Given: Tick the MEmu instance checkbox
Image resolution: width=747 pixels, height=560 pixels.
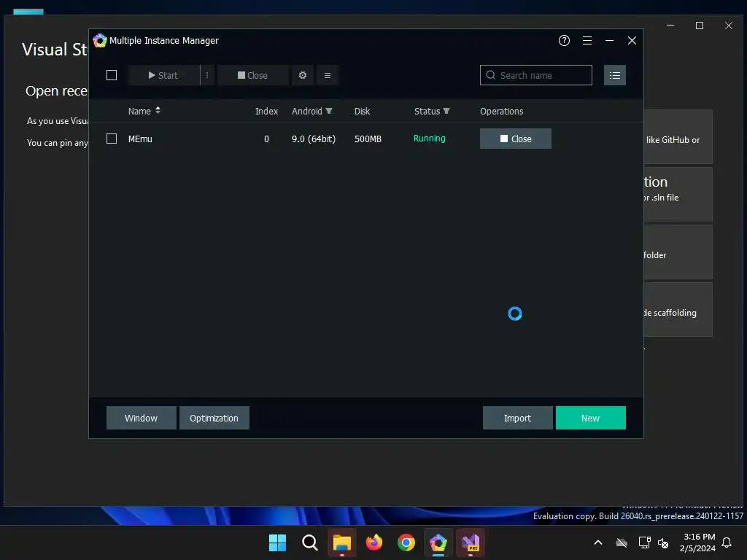Looking at the screenshot, I should click(112, 139).
